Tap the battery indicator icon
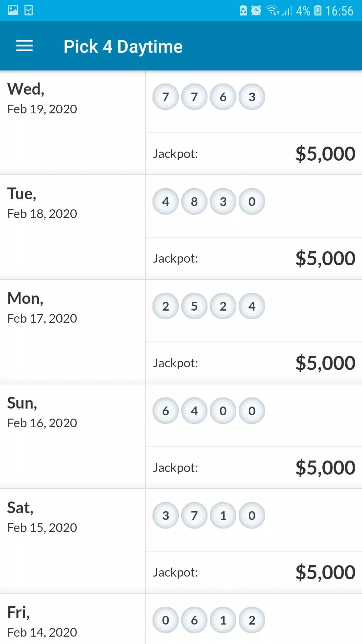 coord(318,10)
